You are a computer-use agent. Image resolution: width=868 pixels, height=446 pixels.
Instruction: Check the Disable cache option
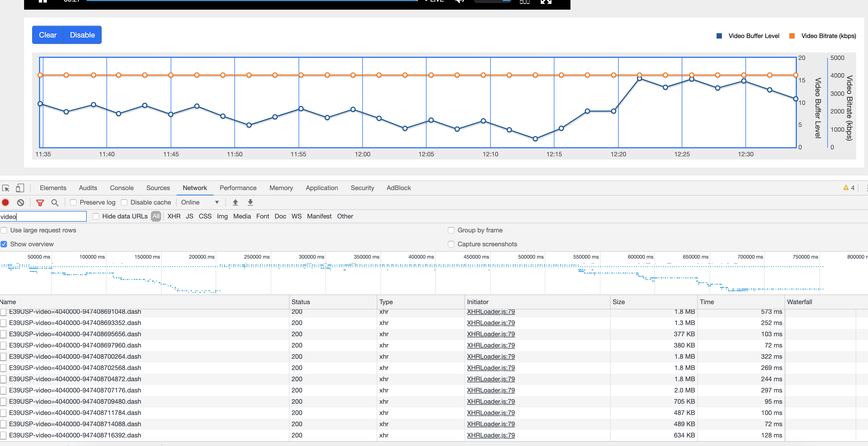coord(124,202)
